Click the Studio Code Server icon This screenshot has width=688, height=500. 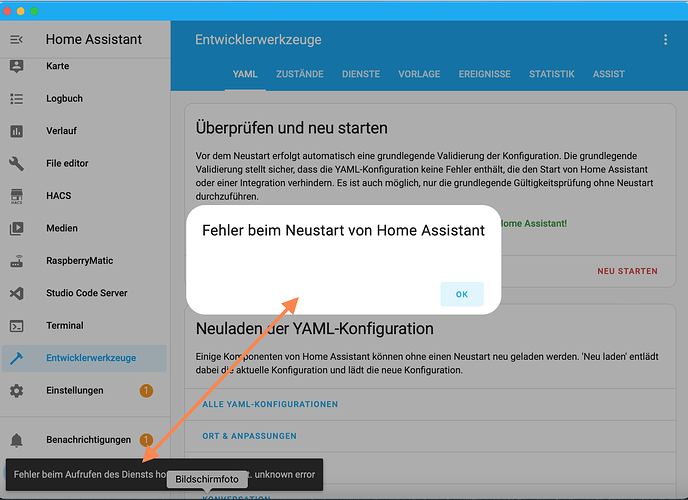click(16, 293)
